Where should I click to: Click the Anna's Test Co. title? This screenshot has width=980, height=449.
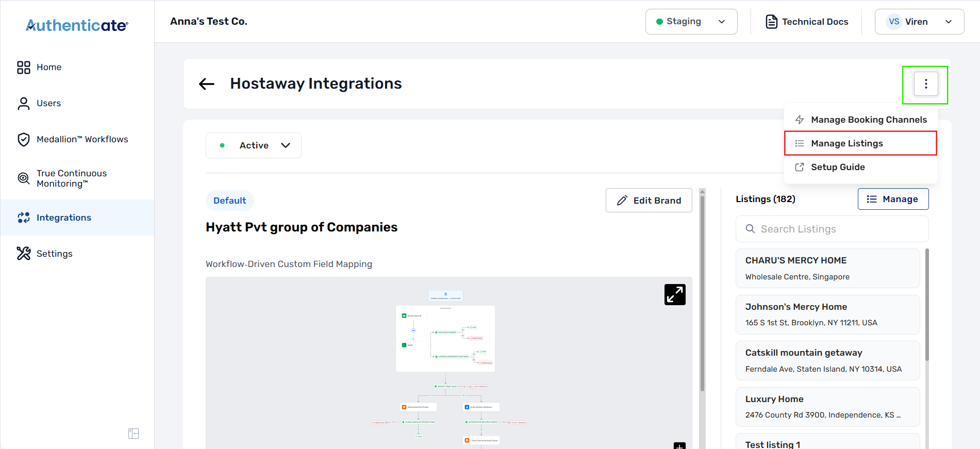pyautogui.click(x=209, y=21)
